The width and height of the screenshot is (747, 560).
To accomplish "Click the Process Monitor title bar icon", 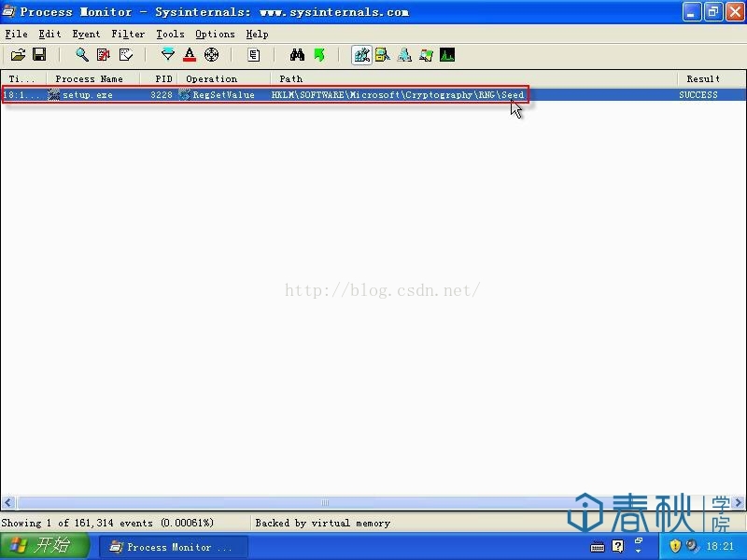I will [x=9, y=11].
